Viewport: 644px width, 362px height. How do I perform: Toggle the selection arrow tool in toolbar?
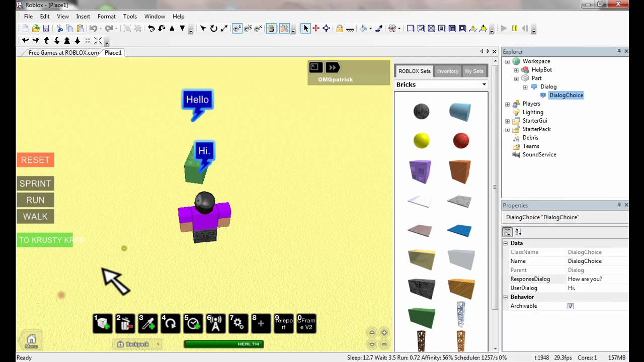tap(306, 29)
